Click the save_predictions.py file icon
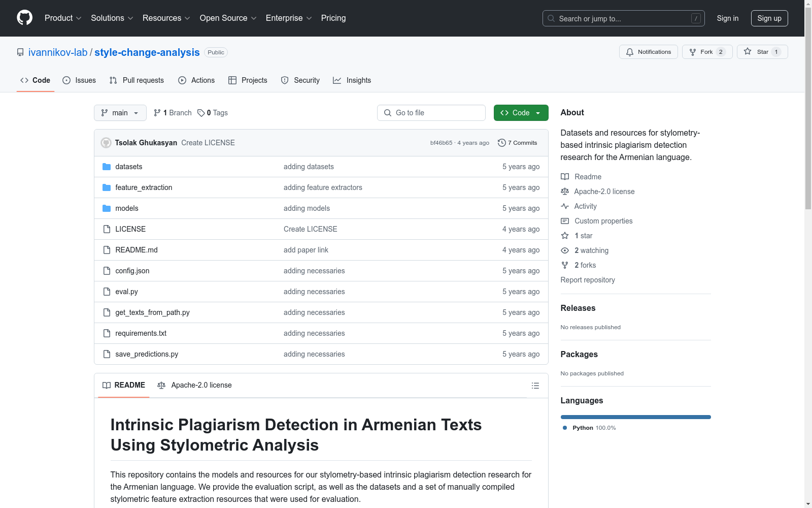The height and width of the screenshot is (508, 812). [x=107, y=354]
